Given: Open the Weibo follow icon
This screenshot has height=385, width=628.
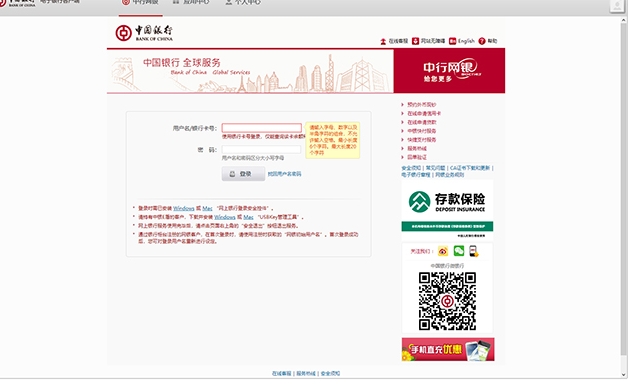Looking at the screenshot, I should pos(443,251).
